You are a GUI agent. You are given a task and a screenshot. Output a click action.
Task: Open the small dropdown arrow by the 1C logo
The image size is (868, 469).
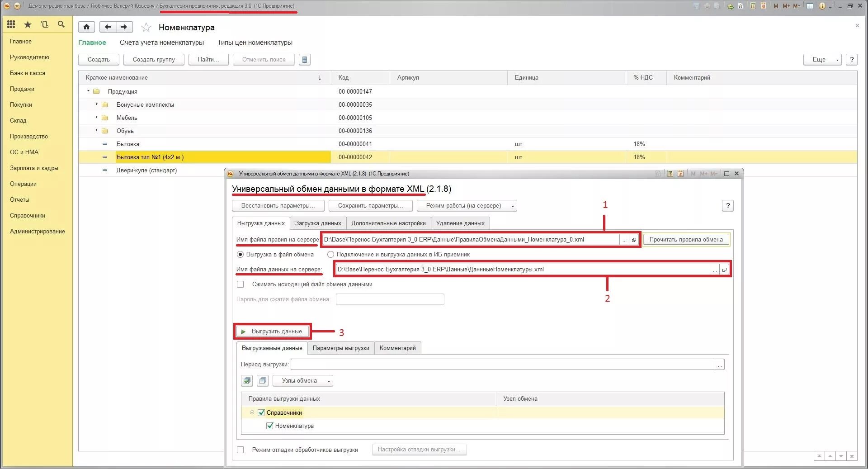click(17, 6)
